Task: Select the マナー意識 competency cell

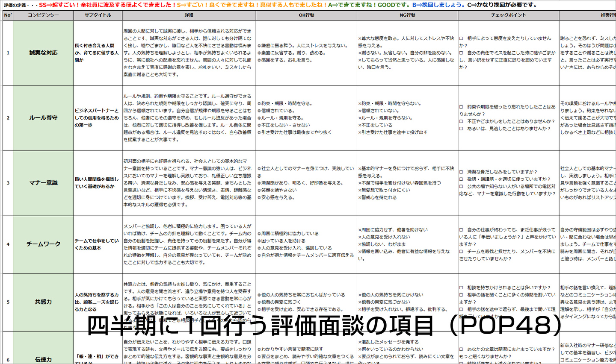Action: tap(43, 183)
